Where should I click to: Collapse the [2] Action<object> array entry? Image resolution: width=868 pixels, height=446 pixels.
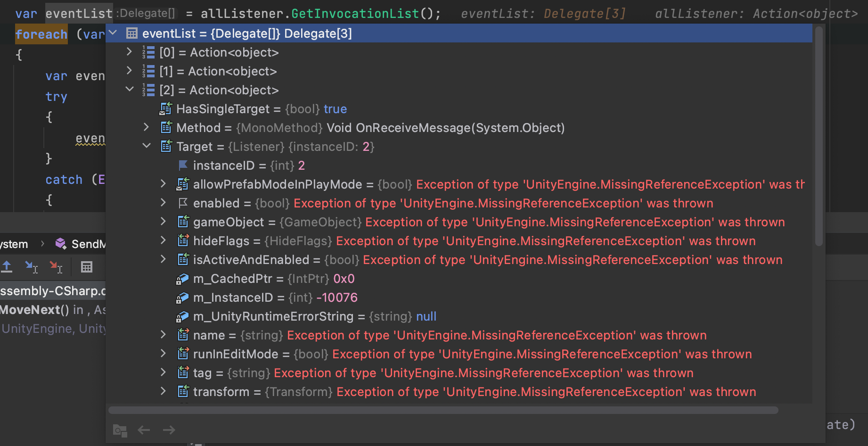coord(129,90)
